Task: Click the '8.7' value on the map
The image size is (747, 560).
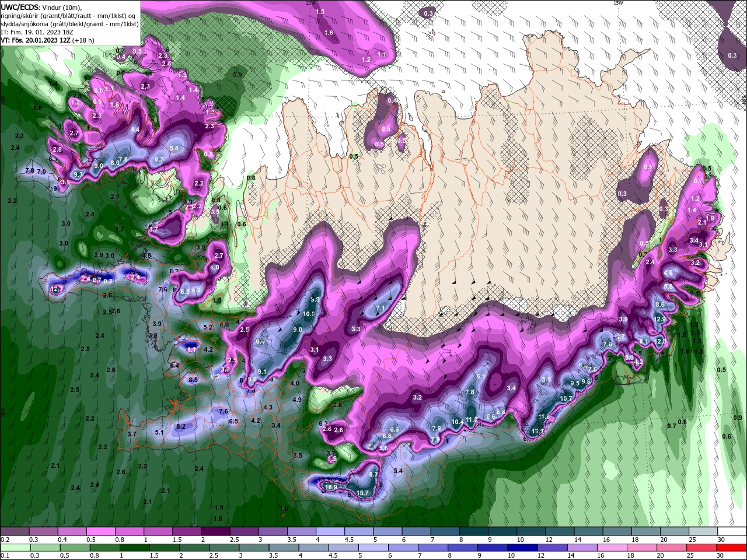Action: coord(373,475)
